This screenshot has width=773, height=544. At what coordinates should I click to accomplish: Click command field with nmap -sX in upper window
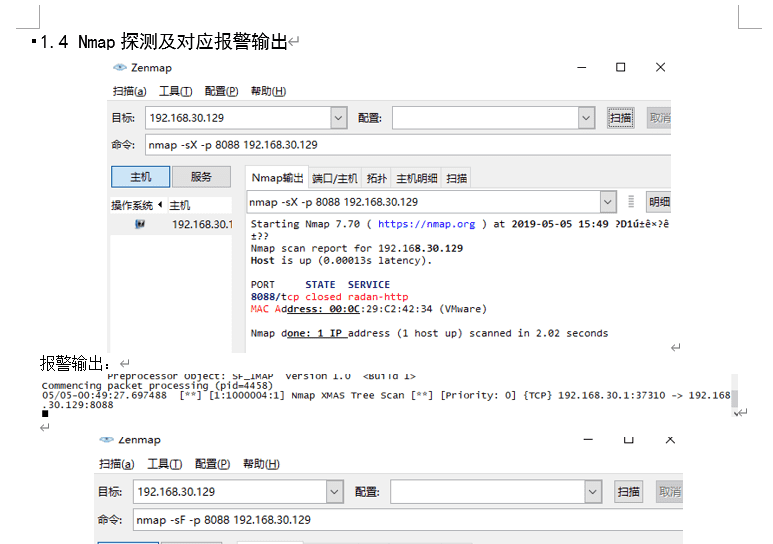click(x=408, y=145)
